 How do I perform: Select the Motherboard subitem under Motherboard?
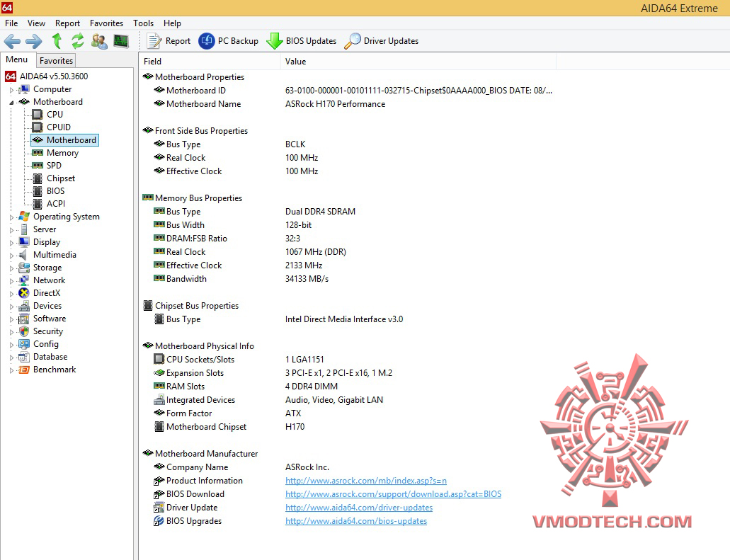[64, 140]
